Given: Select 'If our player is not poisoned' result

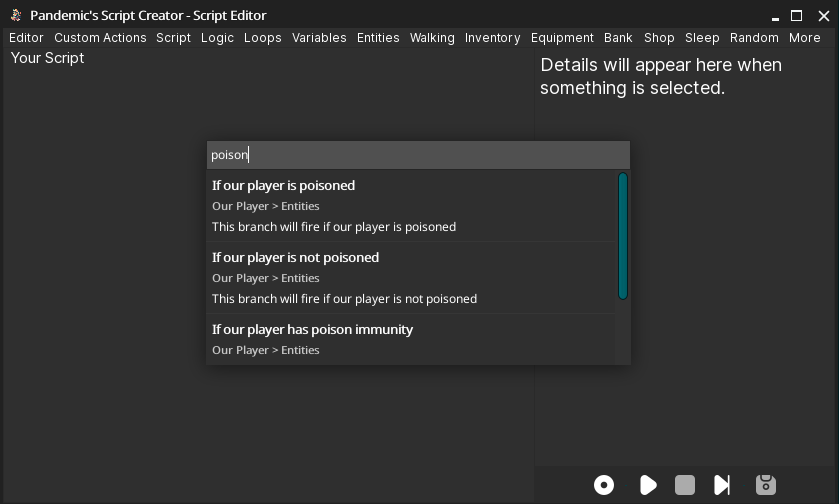Looking at the screenshot, I should [x=411, y=278].
